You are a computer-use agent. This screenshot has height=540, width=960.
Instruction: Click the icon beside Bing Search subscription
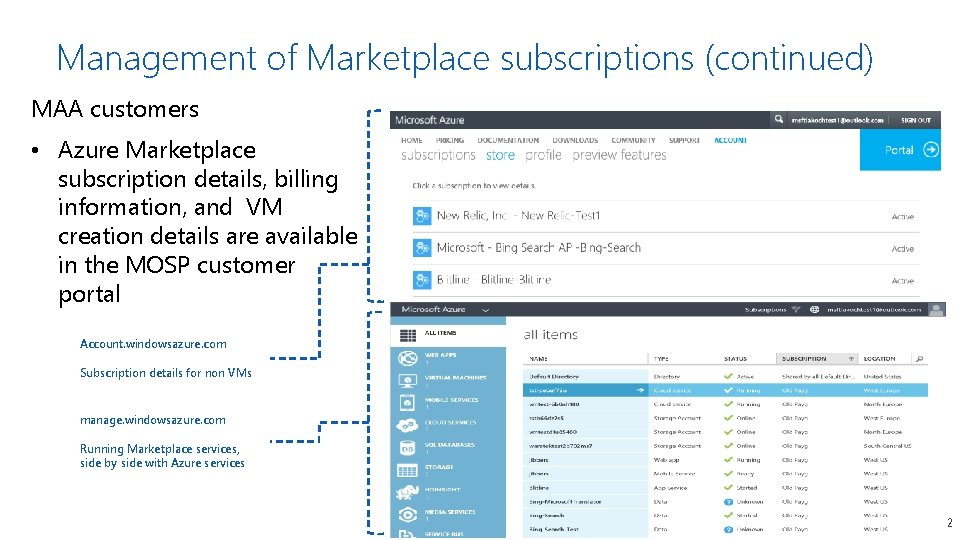tap(422, 247)
